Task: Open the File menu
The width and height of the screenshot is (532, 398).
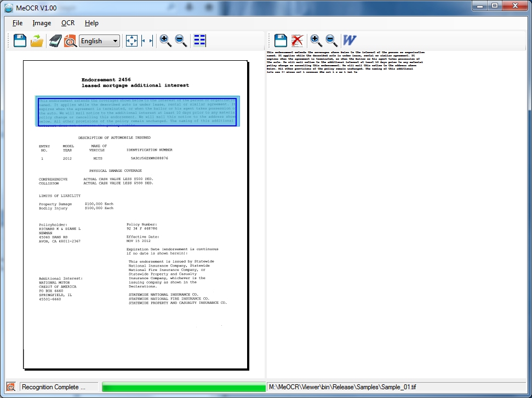Action: (x=18, y=23)
